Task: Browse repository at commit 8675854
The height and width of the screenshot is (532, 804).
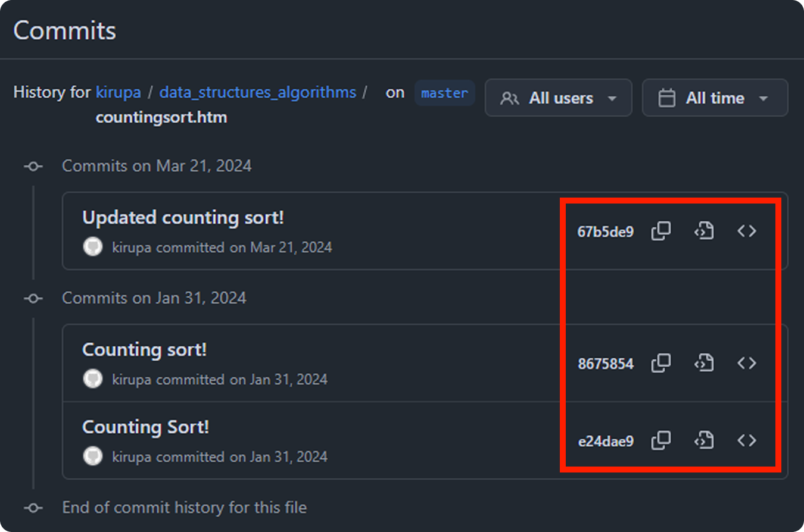Action: click(747, 363)
